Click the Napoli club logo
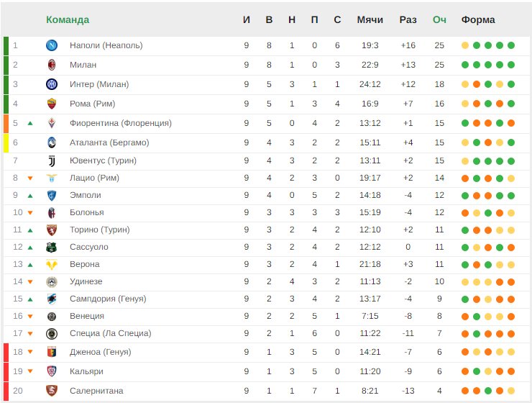Screen dimensions: 532x403 pyautogui.click(x=52, y=45)
